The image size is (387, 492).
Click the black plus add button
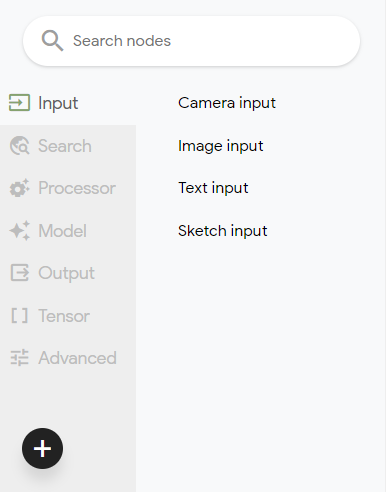42,448
